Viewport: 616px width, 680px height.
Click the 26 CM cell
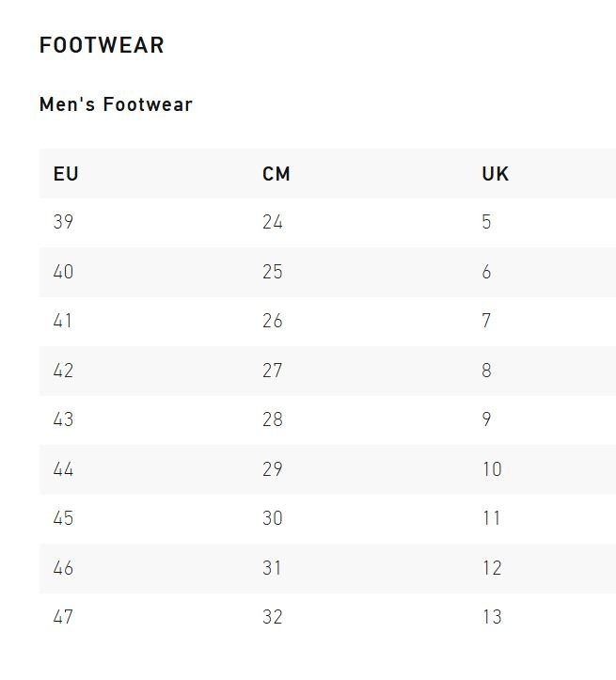click(273, 322)
